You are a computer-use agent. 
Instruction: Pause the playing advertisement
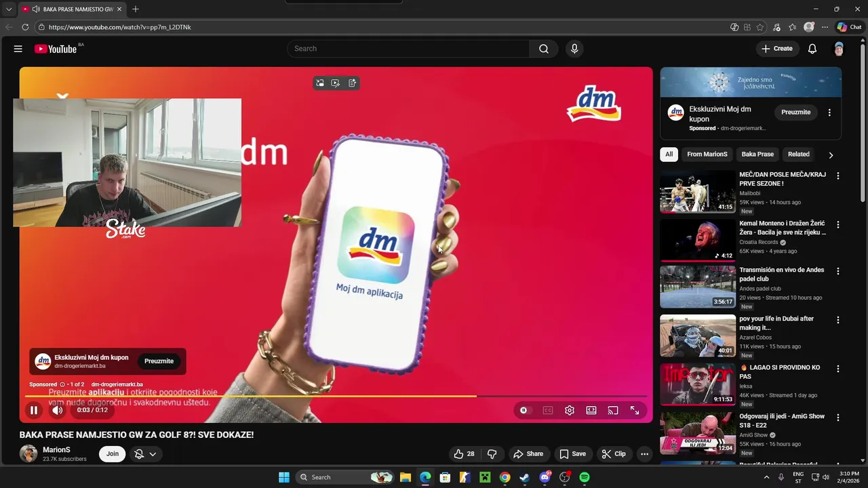[x=33, y=410]
